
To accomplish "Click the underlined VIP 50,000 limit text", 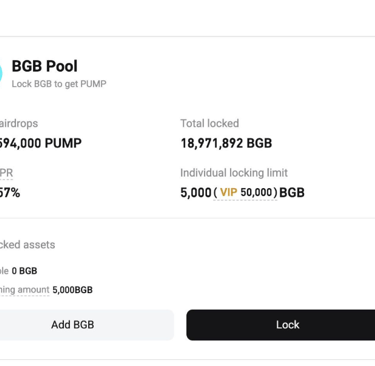I will tap(245, 193).
